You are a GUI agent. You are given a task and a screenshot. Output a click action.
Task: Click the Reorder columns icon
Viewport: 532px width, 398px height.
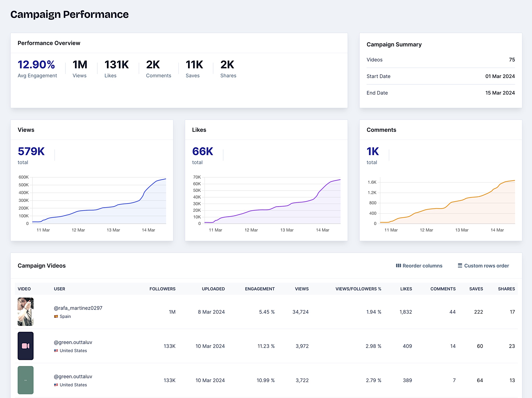click(x=398, y=265)
